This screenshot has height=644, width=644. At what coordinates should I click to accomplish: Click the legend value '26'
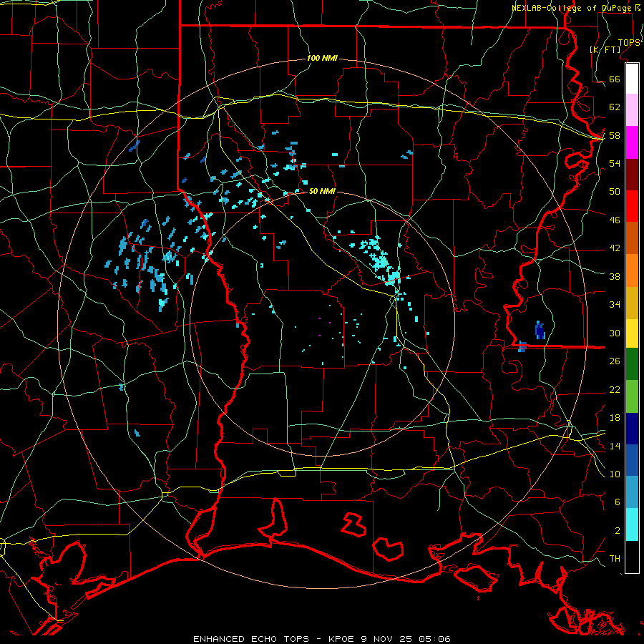coord(615,361)
